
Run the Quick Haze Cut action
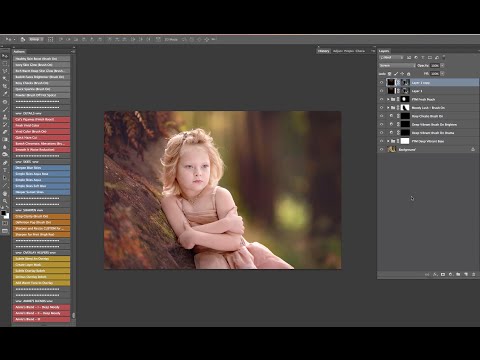click(x=42, y=138)
